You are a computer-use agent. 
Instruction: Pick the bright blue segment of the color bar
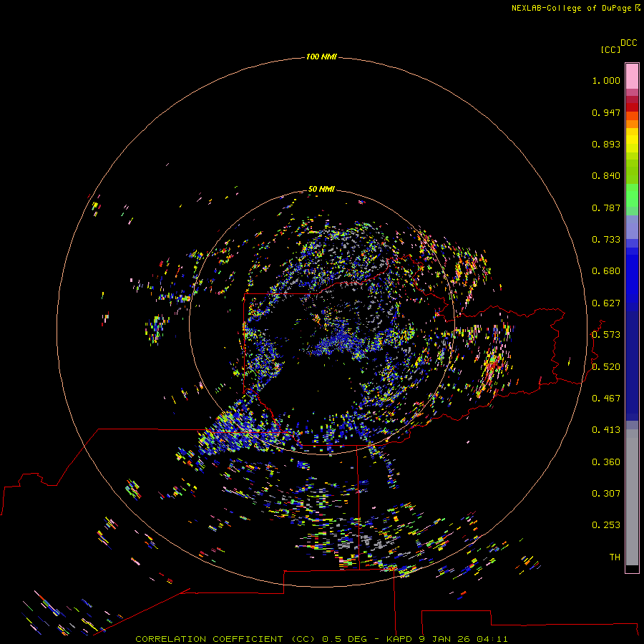click(x=632, y=279)
